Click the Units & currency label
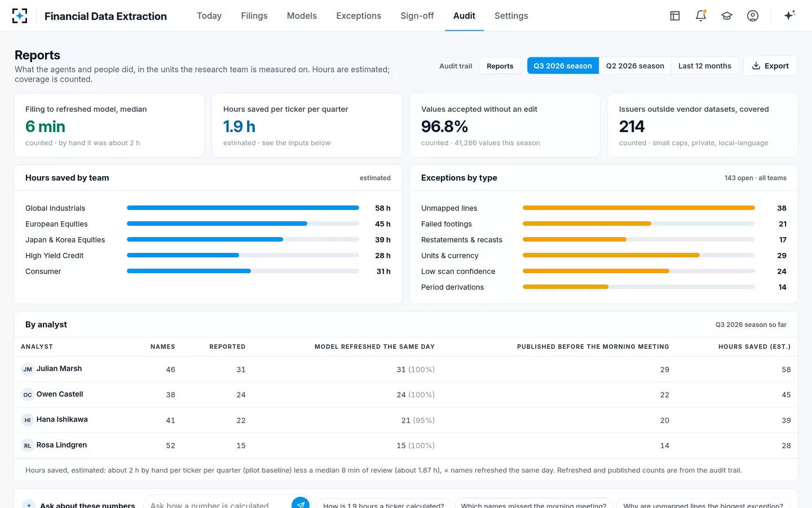This screenshot has width=812, height=508. tap(449, 256)
